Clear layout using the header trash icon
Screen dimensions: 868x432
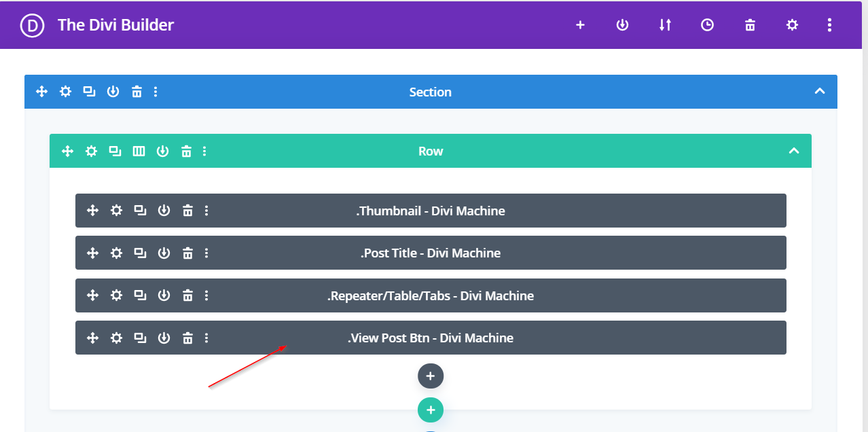(x=750, y=25)
